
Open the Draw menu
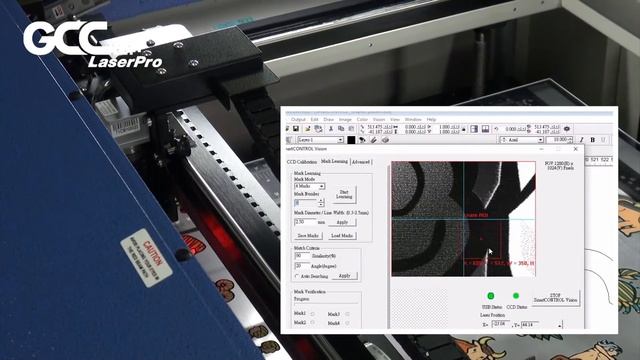(329, 120)
